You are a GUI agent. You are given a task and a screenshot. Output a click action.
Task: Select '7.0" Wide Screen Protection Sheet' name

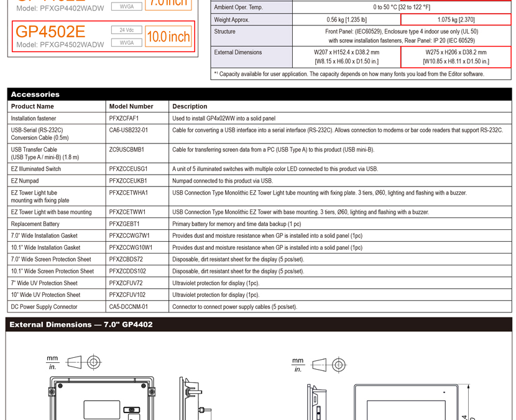[x=51, y=260]
